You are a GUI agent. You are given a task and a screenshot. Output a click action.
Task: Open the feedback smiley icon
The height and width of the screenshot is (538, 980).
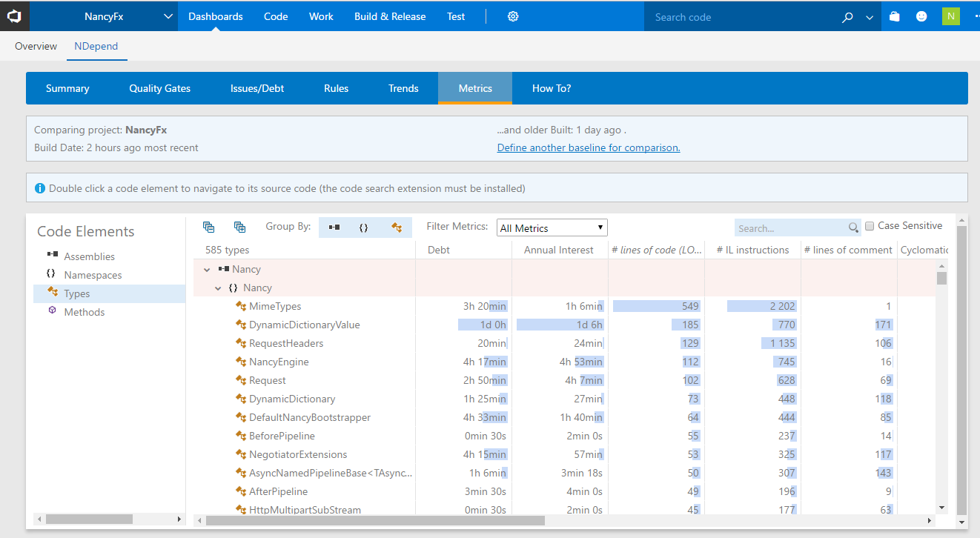[921, 16]
